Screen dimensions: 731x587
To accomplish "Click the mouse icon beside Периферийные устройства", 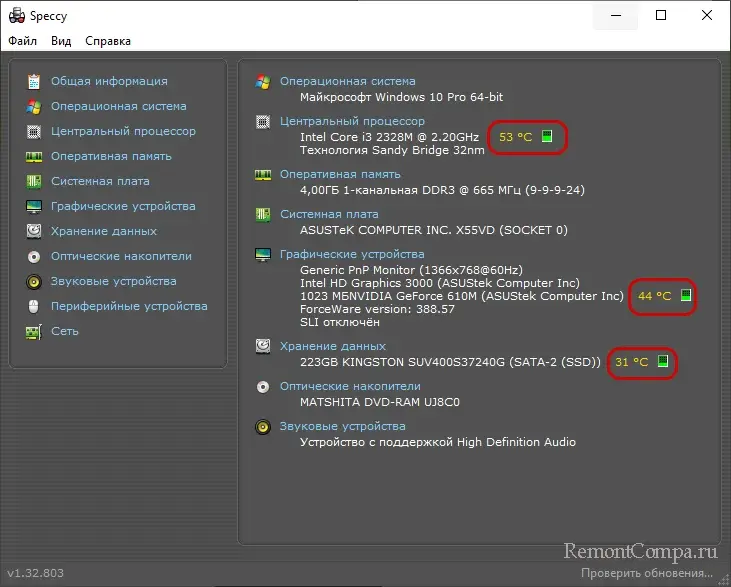I will (34, 306).
